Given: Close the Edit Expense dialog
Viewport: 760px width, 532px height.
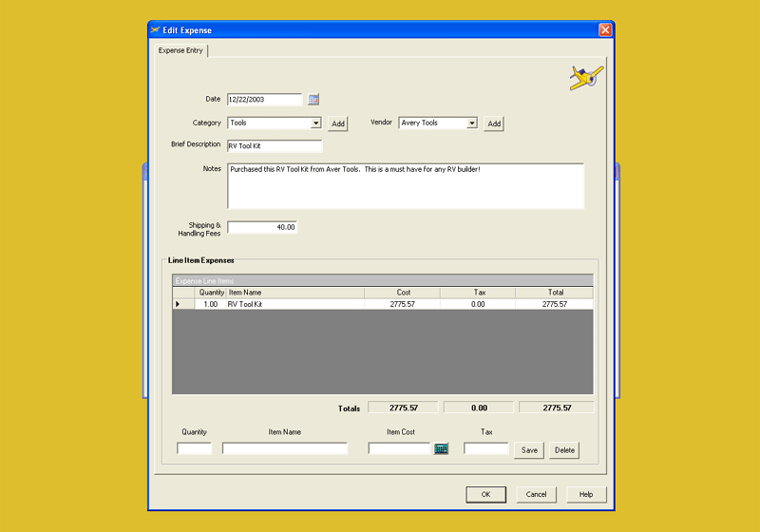Looking at the screenshot, I should coord(604,30).
